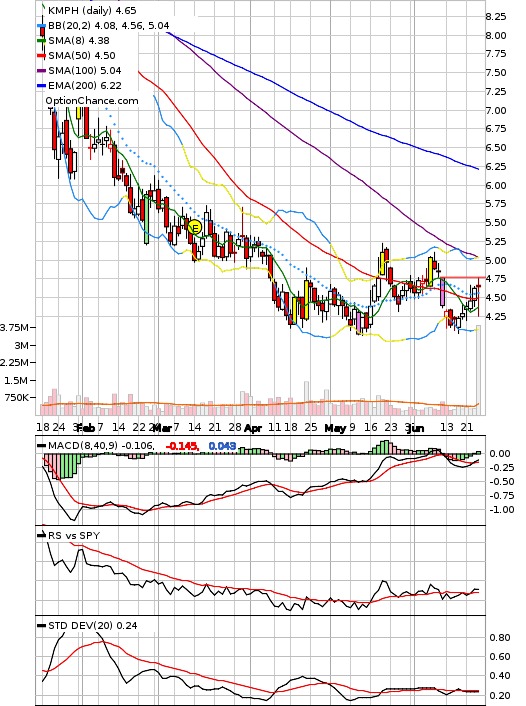This screenshot has width=526, height=706.
Task: Click the KMPH (daily) 4.65 title
Action: point(92,10)
